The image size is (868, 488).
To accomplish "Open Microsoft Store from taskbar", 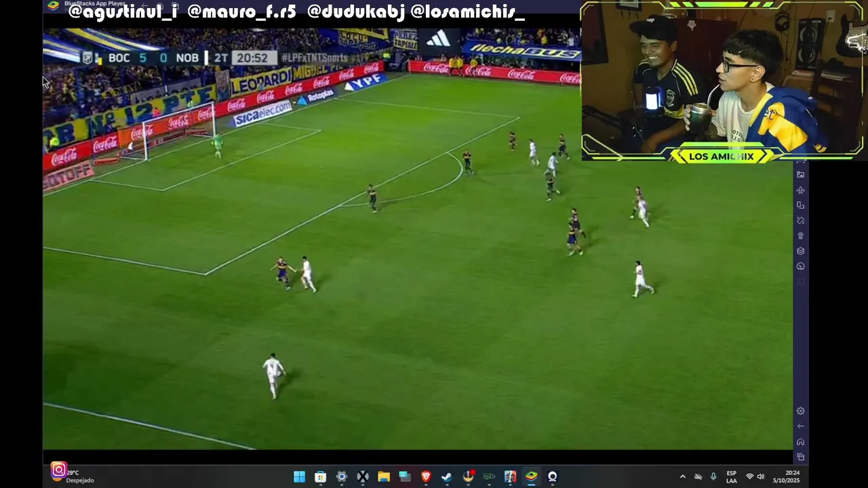I will click(x=320, y=476).
